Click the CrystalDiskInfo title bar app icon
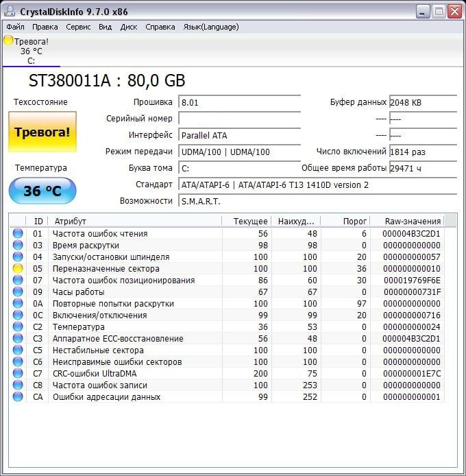466x476 pixels. click(x=10, y=12)
